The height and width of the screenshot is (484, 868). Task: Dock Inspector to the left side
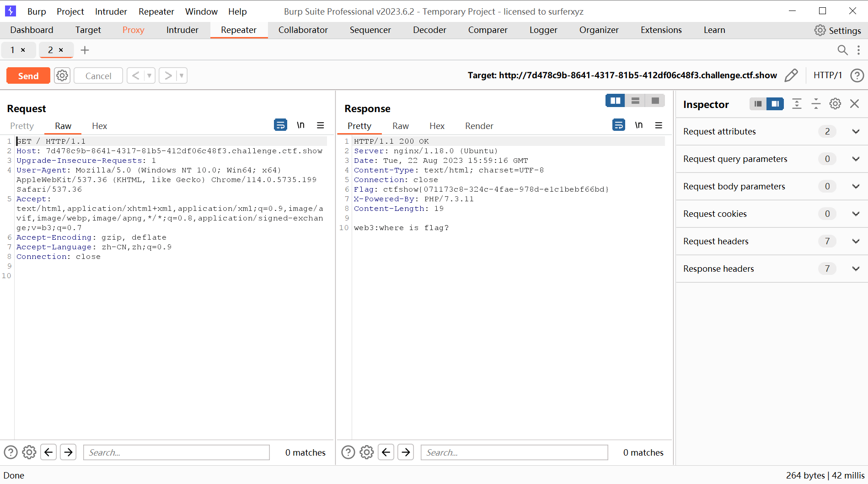click(x=758, y=104)
